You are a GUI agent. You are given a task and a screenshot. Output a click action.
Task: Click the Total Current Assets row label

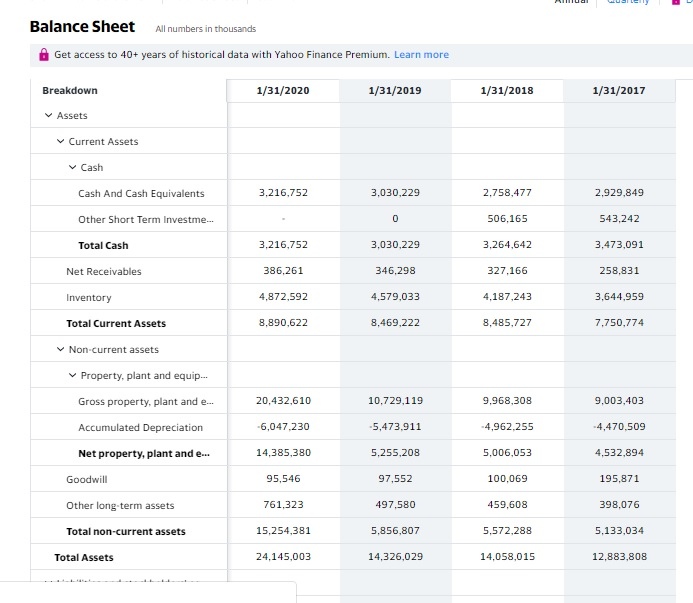point(116,324)
